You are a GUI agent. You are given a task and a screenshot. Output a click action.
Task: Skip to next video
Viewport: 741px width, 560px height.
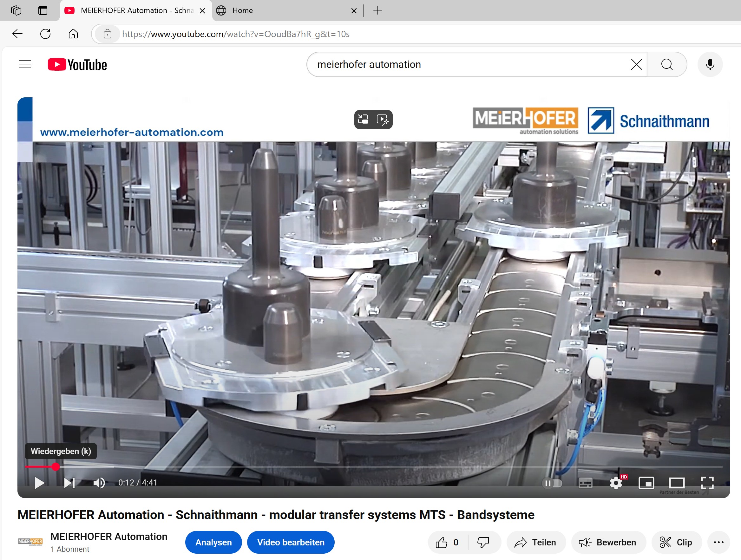69,483
